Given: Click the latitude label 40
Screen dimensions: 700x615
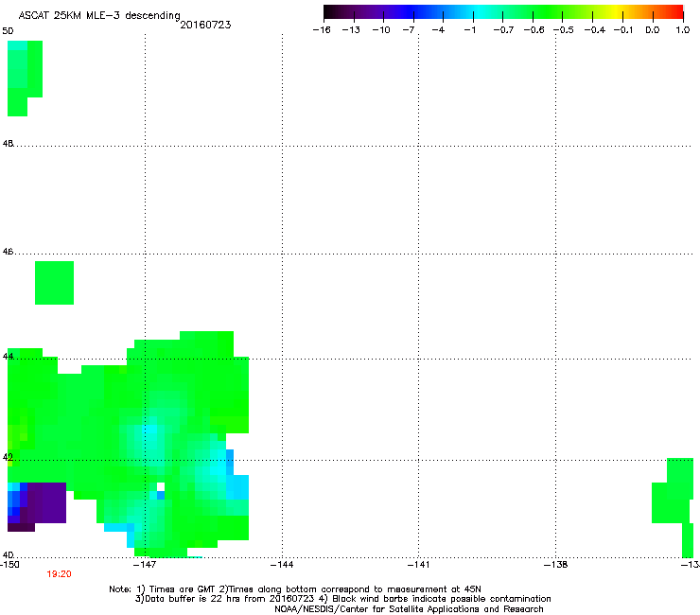Looking at the screenshot, I should (8, 554).
